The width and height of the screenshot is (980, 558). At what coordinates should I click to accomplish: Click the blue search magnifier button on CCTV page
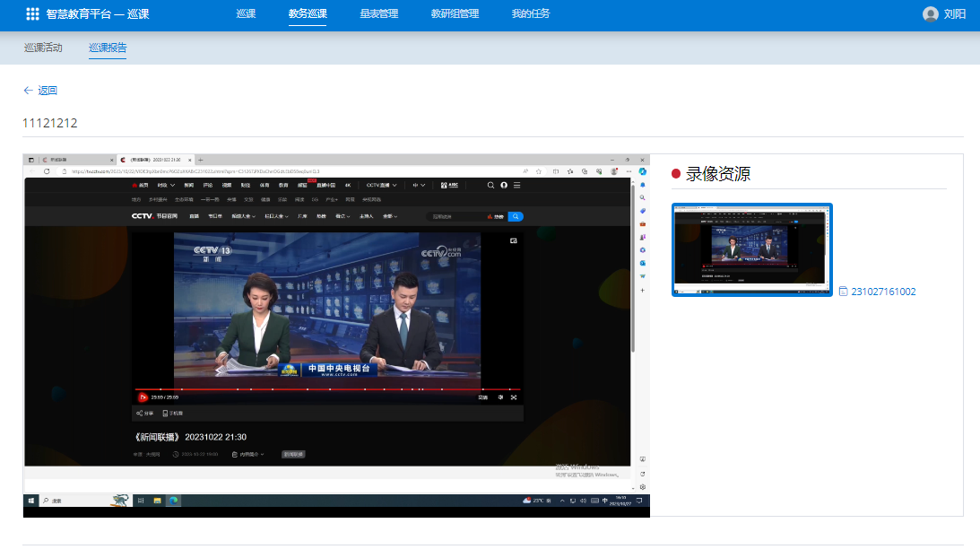click(x=516, y=216)
